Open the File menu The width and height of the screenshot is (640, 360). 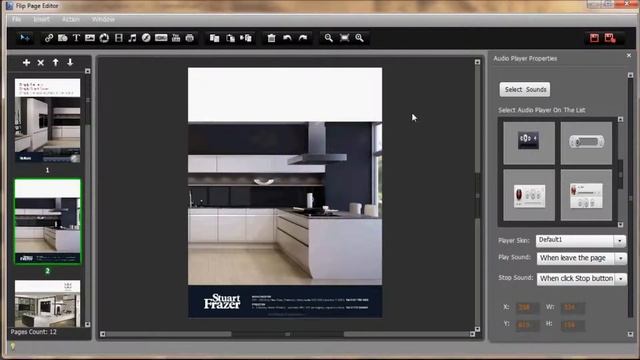[16, 19]
